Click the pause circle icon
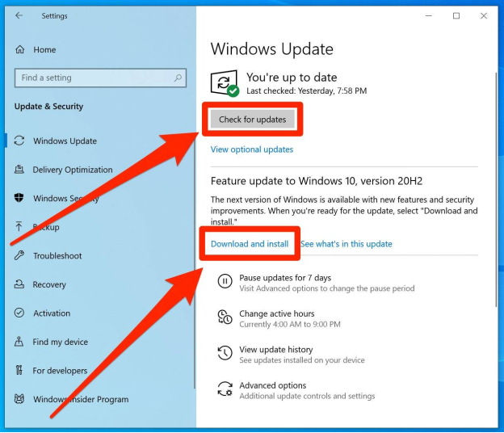This screenshot has width=504, height=433. coord(225,281)
